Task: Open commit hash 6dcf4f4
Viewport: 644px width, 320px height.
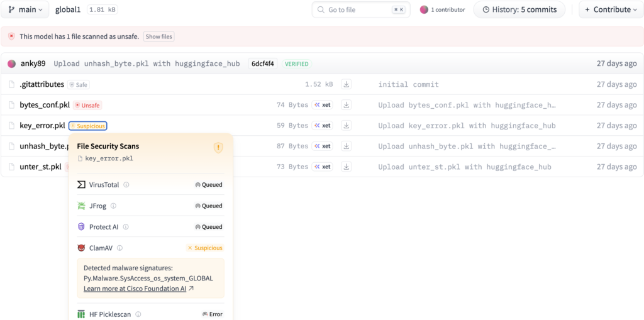Action: (x=262, y=63)
